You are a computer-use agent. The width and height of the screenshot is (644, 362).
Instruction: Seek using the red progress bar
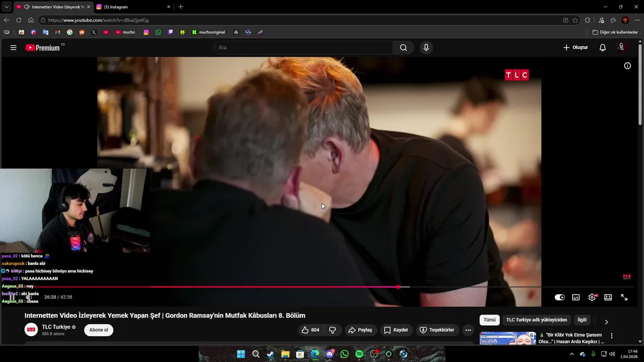tap(319, 287)
